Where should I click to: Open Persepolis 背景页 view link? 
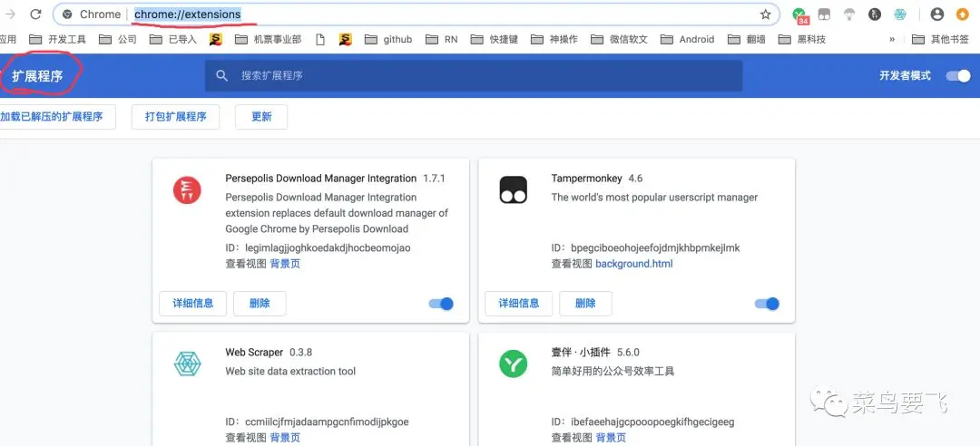285,264
